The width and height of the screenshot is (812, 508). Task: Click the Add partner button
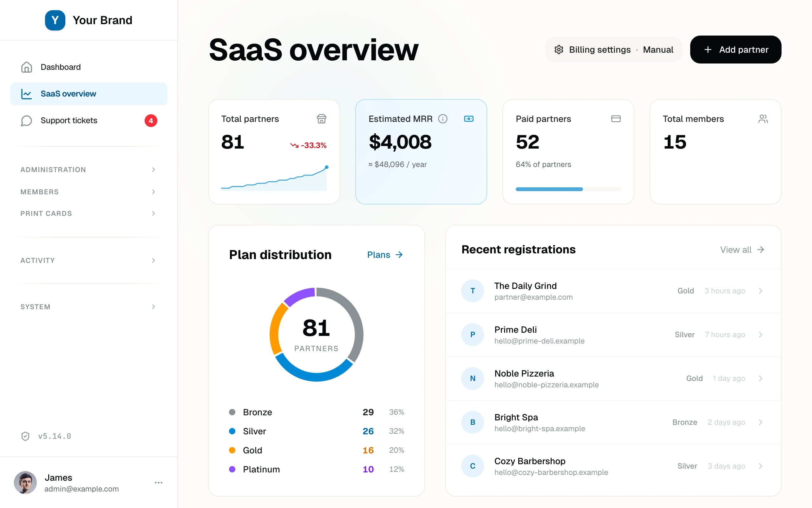[x=736, y=50]
